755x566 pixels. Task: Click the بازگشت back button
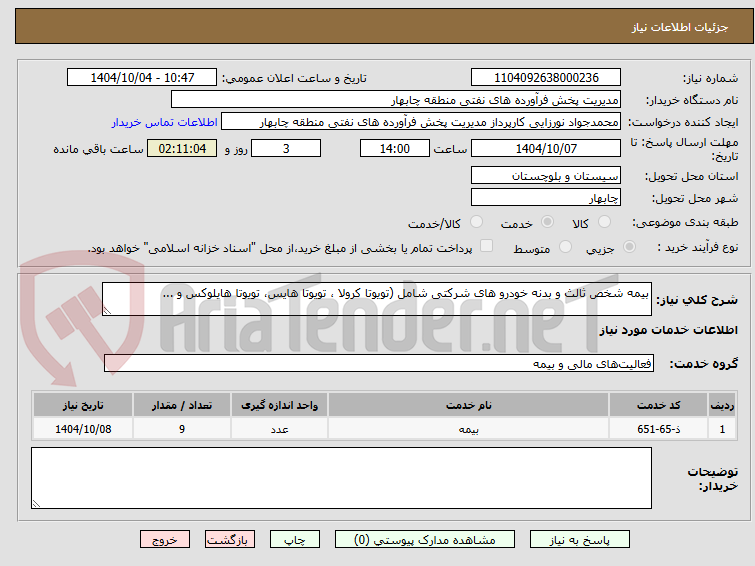click(x=230, y=540)
